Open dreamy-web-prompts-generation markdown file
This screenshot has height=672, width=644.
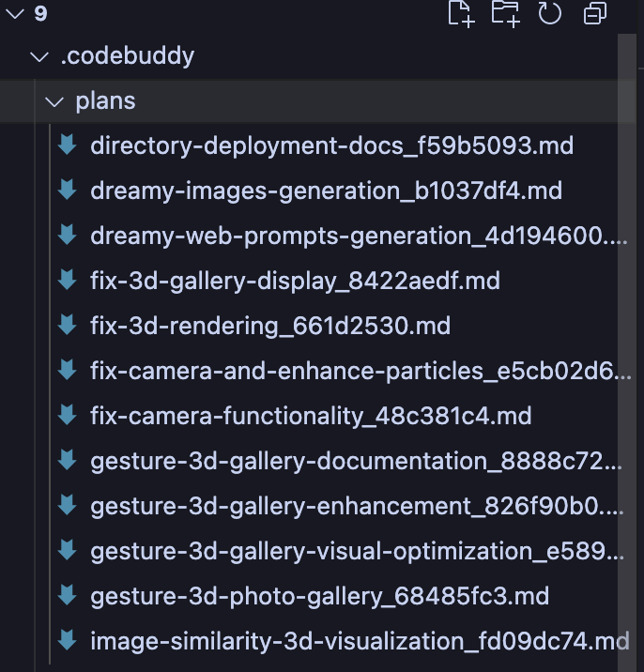click(x=357, y=236)
